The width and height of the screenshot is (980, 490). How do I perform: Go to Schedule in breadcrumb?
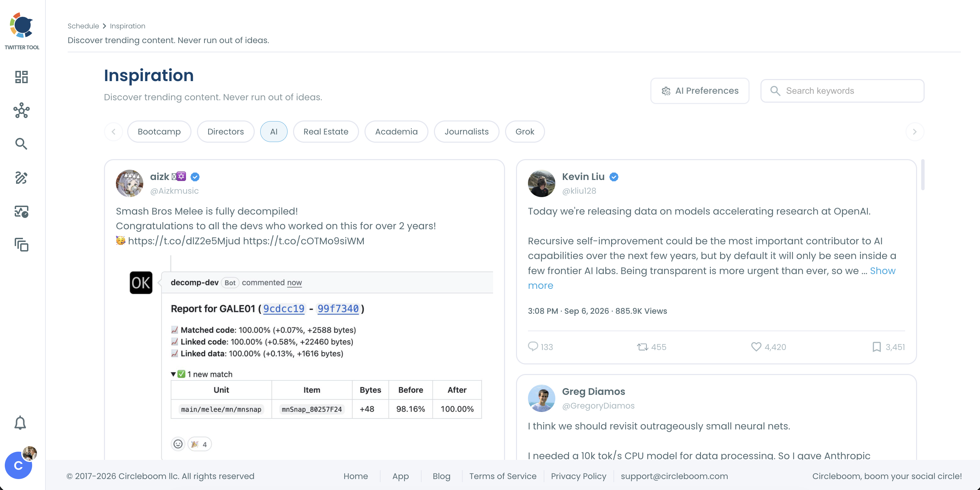coord(83,26)
